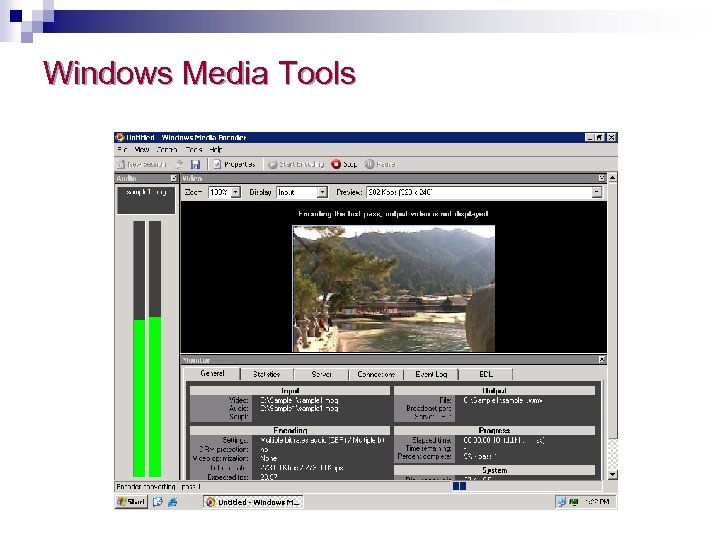Click the open session folder icon
This screenshot has width=720, height=540.
pos(179,164)
